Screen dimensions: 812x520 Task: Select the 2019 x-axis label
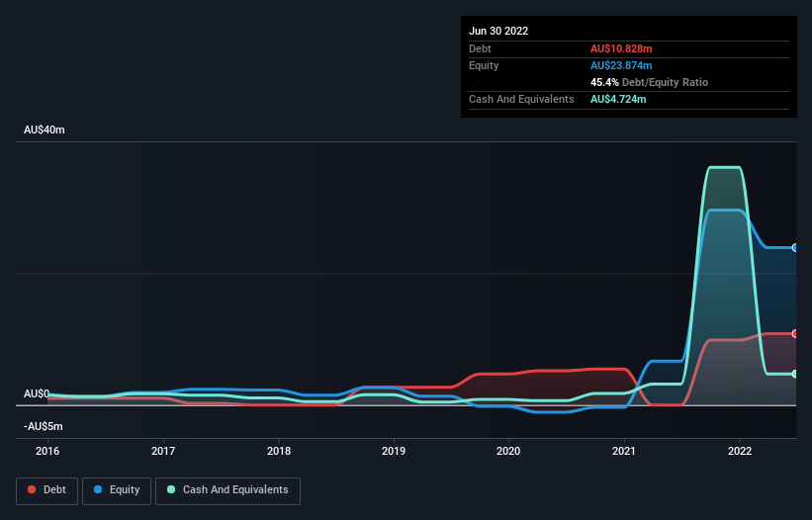pyautogui.click(x=394, y=451)
